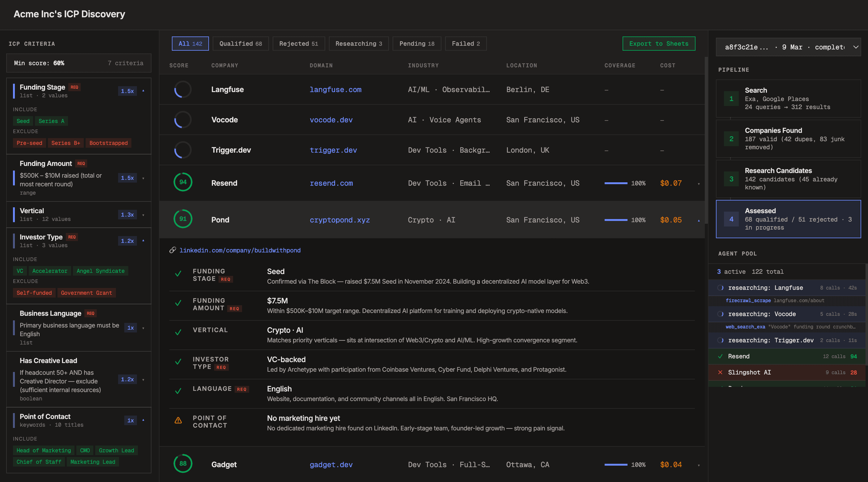Click the Companies Found step icon in pipeline
868x482 pixels.
[731, 139]
